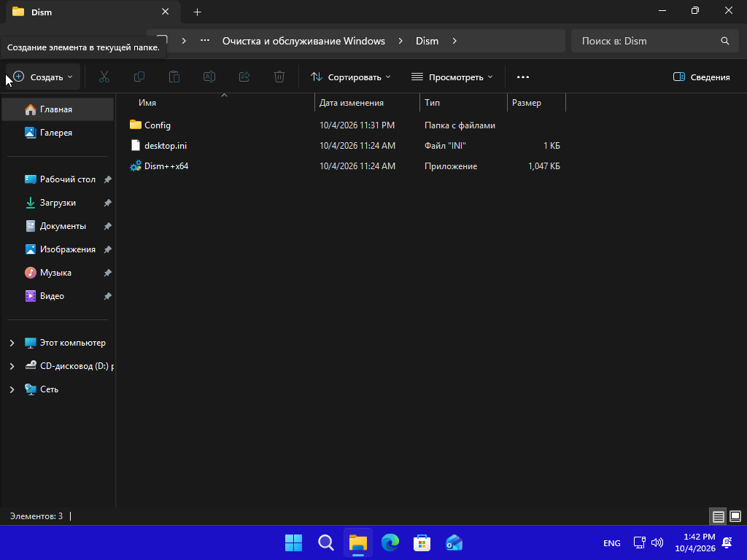Select the Dism tab
Screen dimensions: 747x560
click(x=93, y=12)
